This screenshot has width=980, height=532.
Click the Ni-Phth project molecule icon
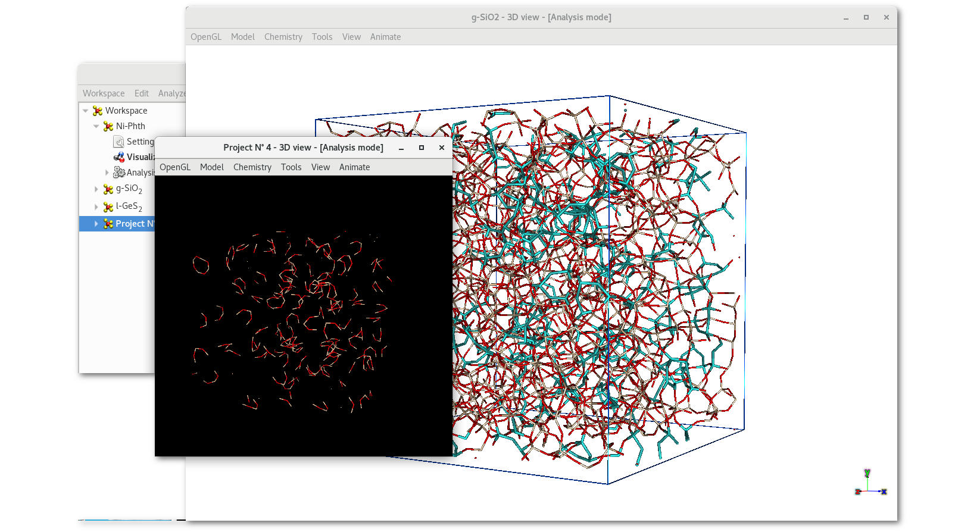coord(108,126)
